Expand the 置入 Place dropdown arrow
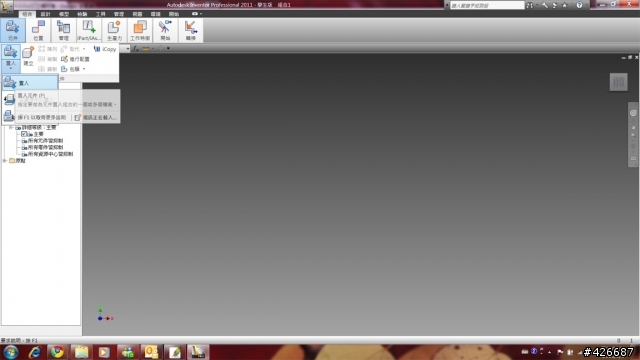Screen dimensions: 640x360 (11, 68)
